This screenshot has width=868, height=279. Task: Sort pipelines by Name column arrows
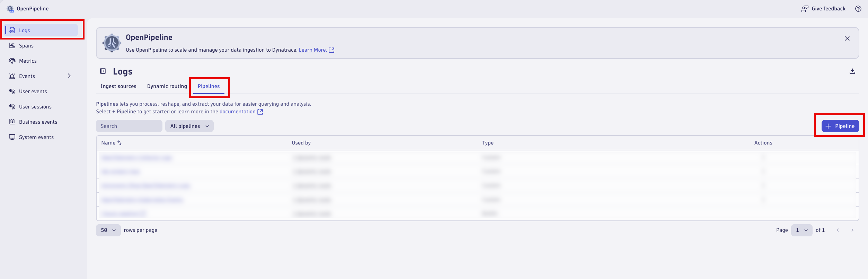(x=119, y=143)
